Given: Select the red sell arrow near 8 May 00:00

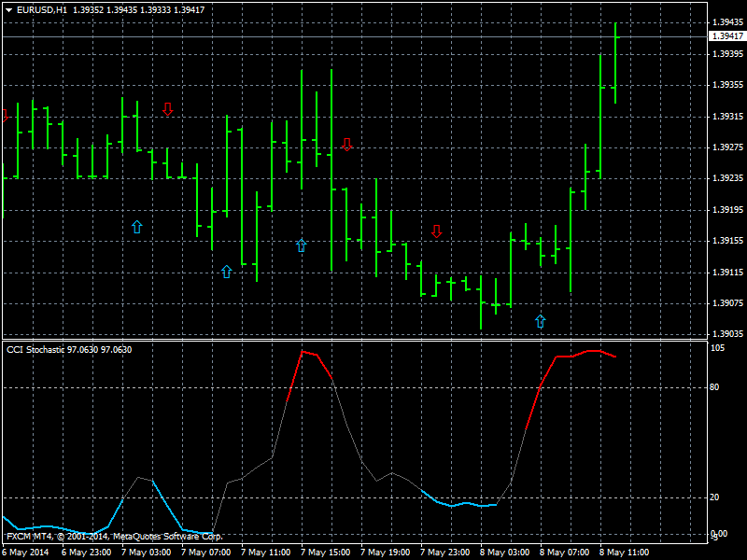Looking at the screenshot, I should pyautogui.click(x=436, y=231).
